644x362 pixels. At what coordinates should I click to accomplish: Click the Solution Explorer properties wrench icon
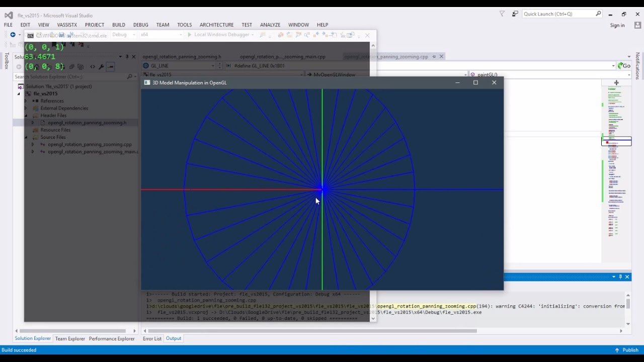pyautogui.click(x=101, y=66)
